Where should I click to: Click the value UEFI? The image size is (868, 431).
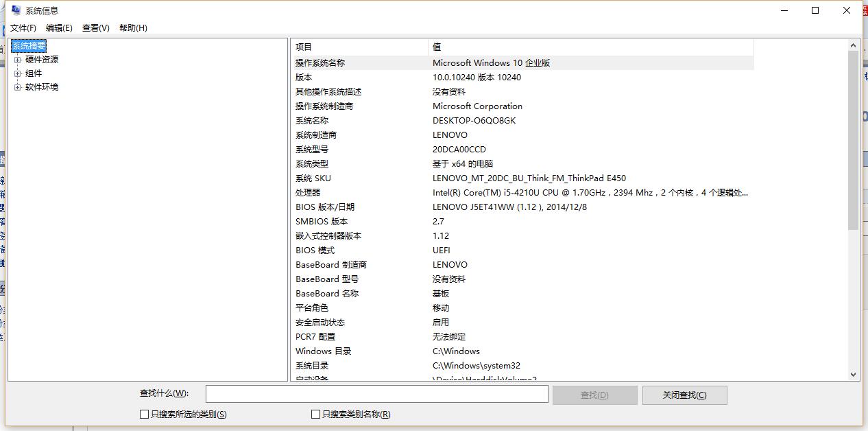[442, 251]
